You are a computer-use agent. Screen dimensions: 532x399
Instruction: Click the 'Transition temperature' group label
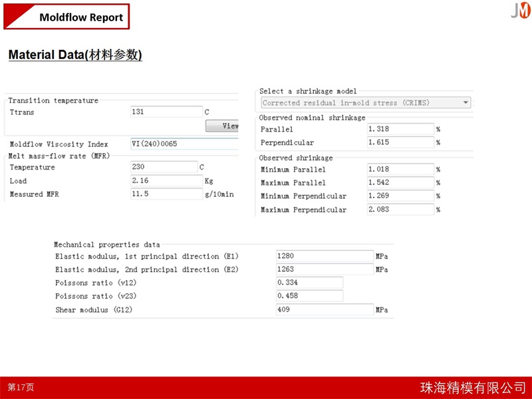[53, 100]
